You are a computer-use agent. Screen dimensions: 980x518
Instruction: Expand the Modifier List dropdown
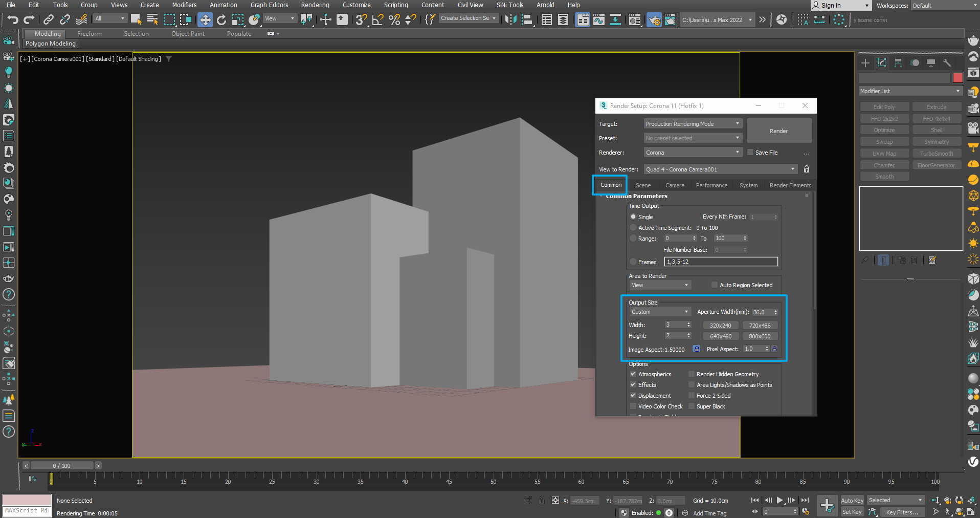[910, 91]
